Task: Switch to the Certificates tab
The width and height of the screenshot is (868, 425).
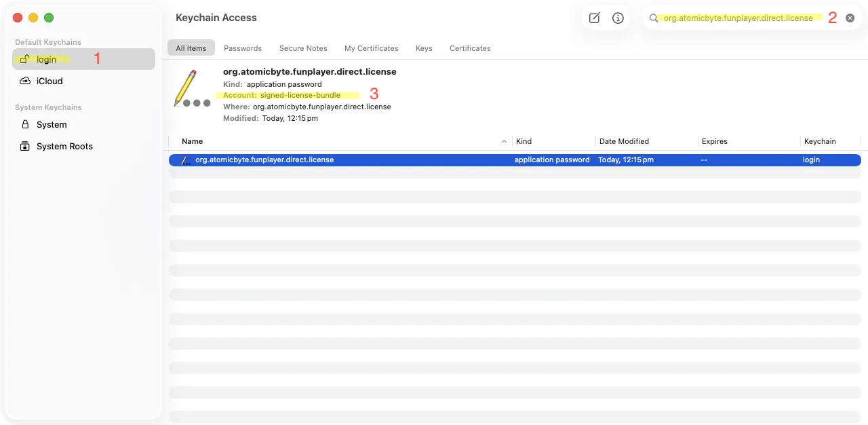Action: [470, 48]
